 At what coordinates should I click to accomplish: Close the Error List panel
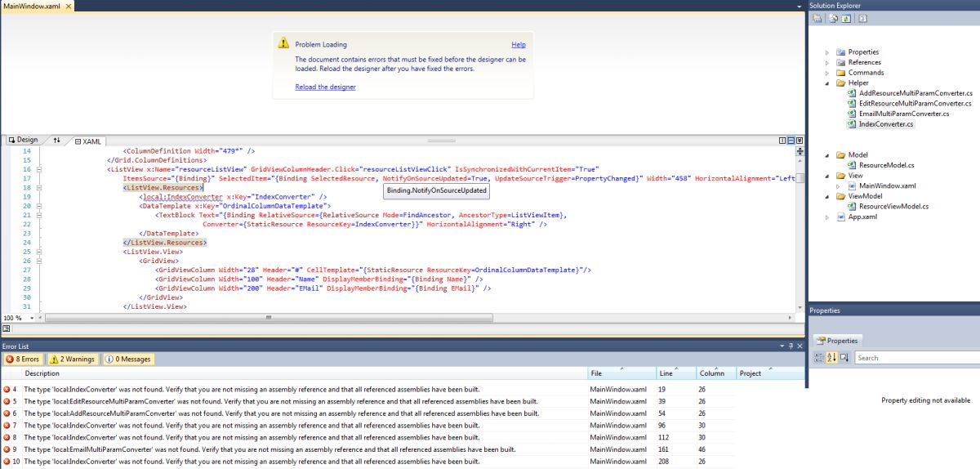[800, 346]
